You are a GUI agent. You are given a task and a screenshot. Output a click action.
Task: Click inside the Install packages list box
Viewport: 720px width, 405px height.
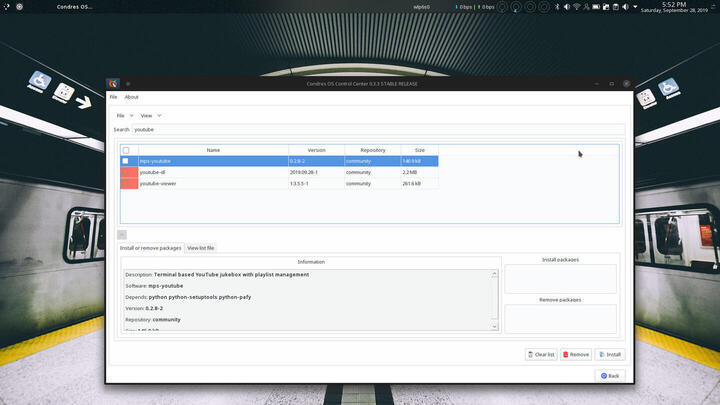point(560,279)
